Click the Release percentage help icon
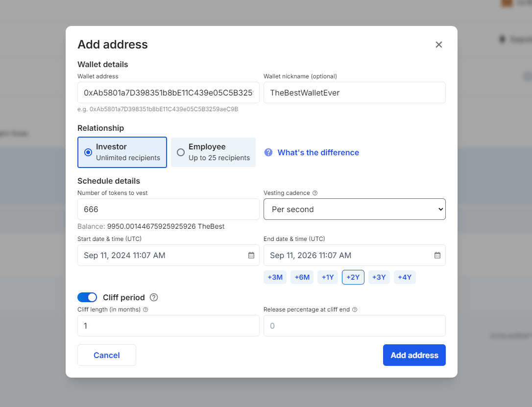Viewport: 532px width, 407px height. tap(355, 310)
